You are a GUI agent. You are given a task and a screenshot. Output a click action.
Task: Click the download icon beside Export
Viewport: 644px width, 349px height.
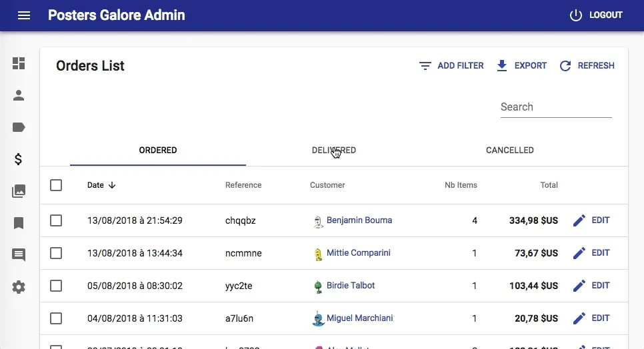click(502, 66)
